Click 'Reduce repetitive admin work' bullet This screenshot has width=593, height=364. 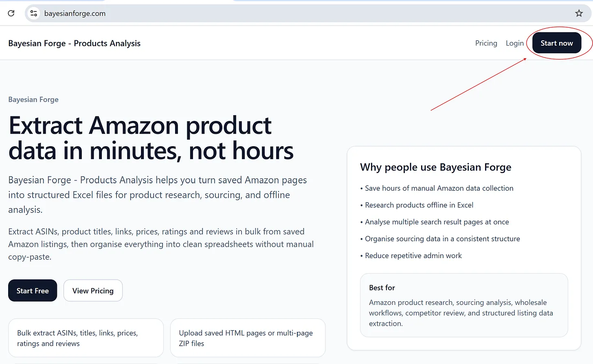(413, 256)
